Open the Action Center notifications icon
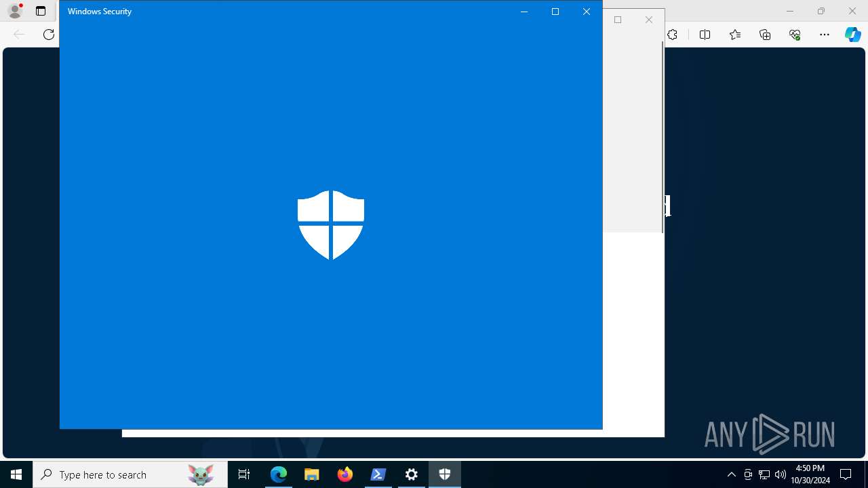The height and width of the screenshot is (488, 868). coord(846,474)
